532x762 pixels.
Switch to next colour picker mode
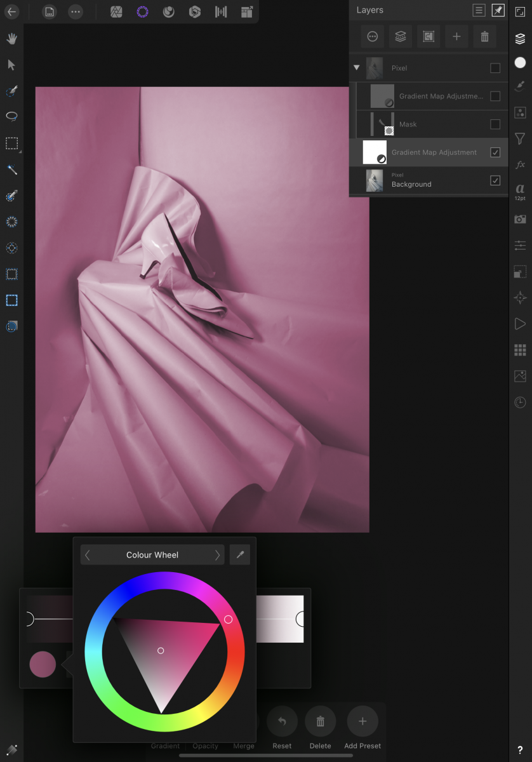point(217,555)
